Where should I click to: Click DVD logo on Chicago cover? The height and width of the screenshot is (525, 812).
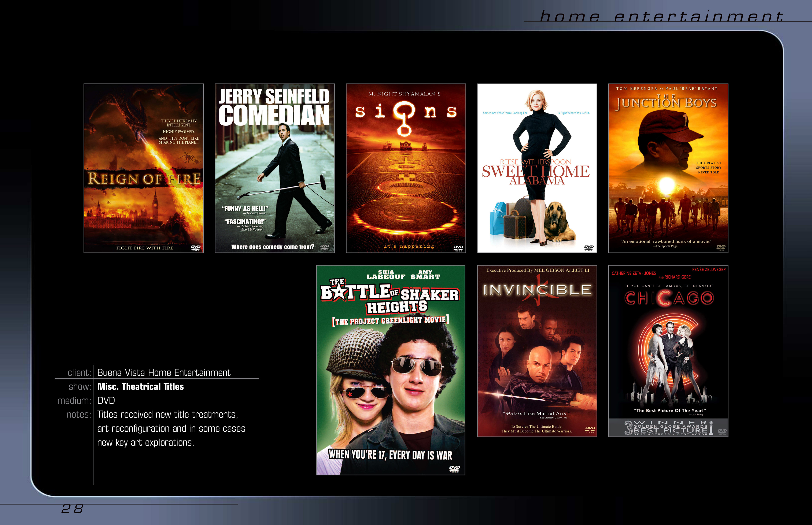(x=722, y=432)
